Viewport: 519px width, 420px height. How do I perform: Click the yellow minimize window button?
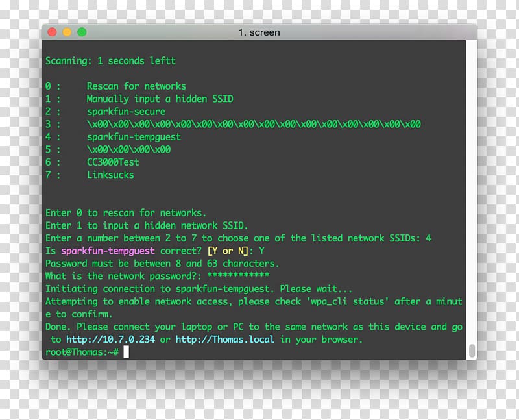pos(67,32)
